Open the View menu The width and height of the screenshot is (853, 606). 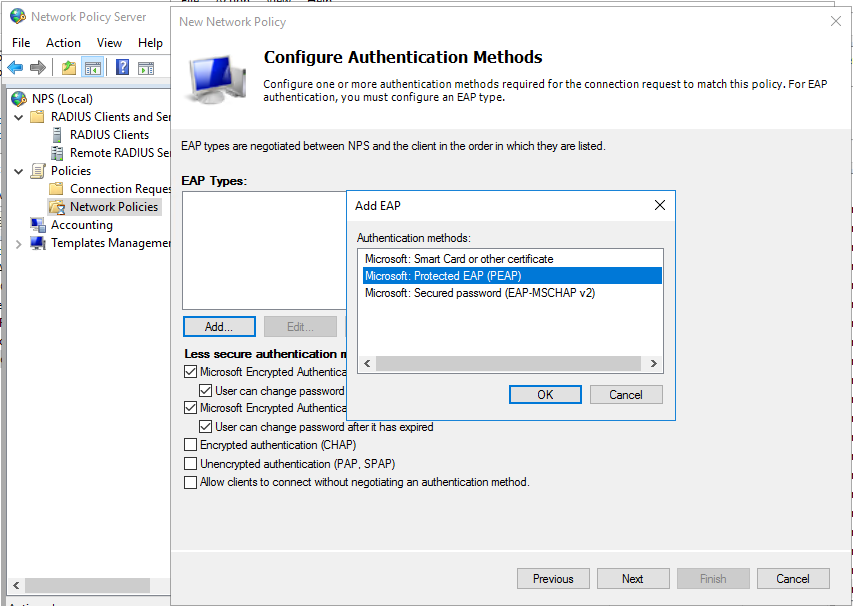coord(109,43)
